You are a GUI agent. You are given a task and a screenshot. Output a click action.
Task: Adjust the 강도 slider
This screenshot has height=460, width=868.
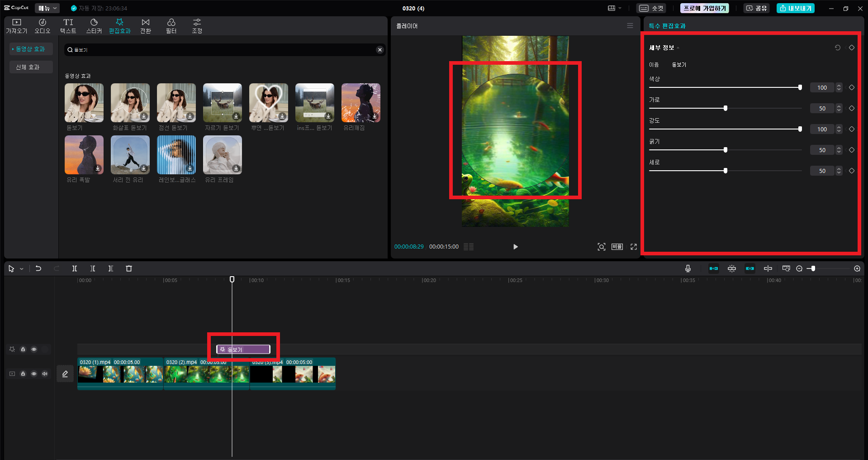pyautogui.click(x=725, y=129)
